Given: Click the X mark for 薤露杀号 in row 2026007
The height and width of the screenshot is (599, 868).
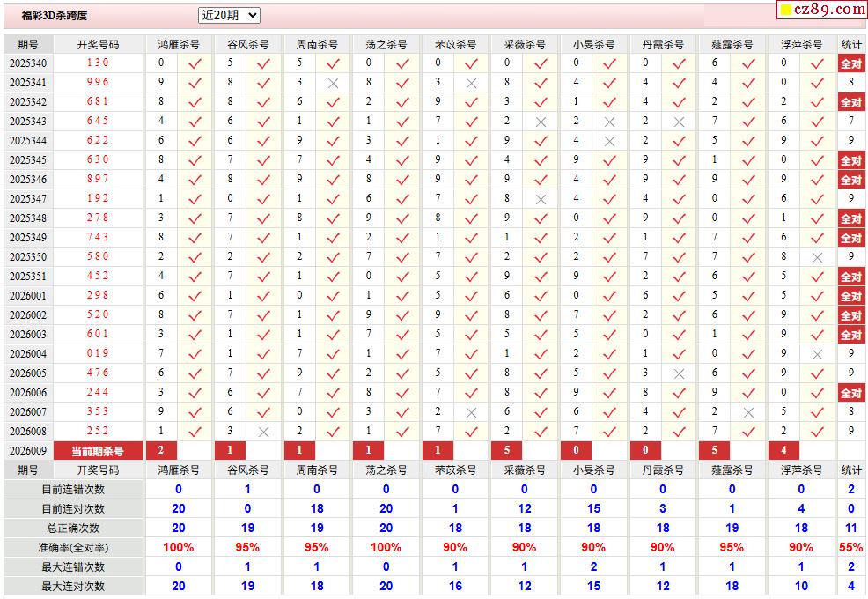Looking at the screenshot, I should coord(747,412).
